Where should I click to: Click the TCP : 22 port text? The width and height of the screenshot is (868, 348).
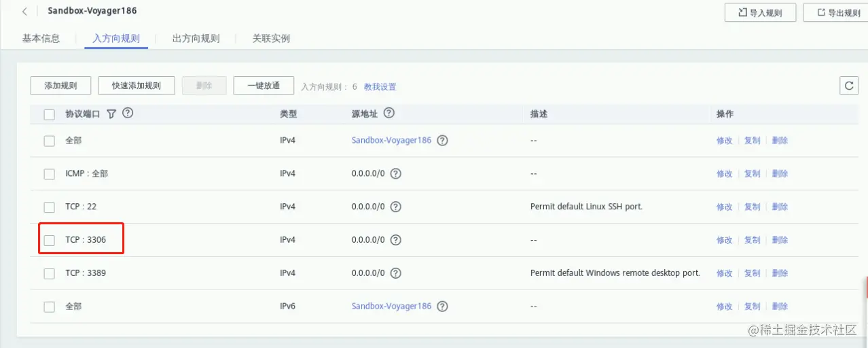tap(81, 207)
